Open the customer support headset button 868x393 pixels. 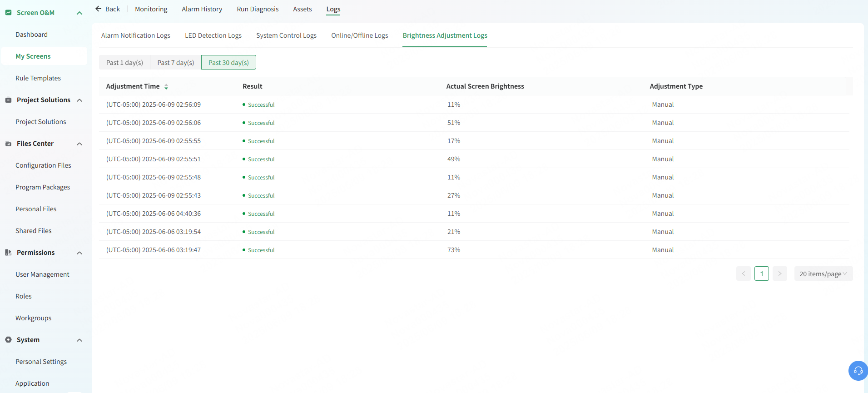click(858, 370)
